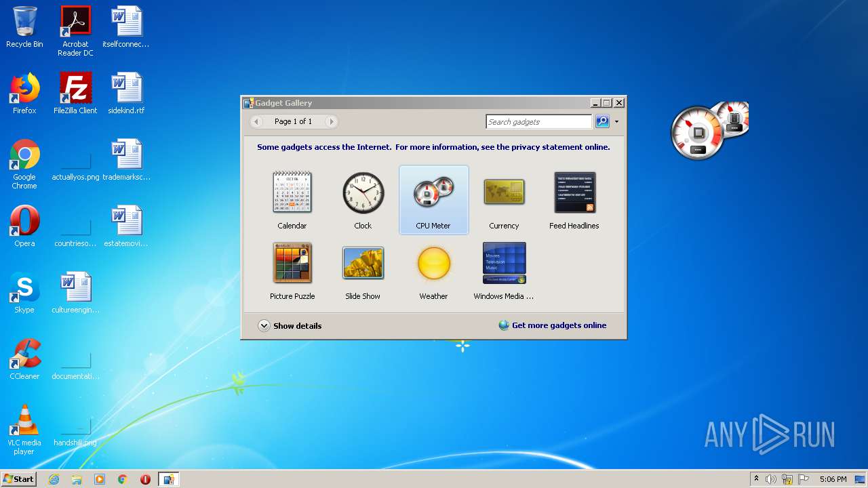Expand Show details section
This screenshot has width=868, height=488.
point(290,325)
